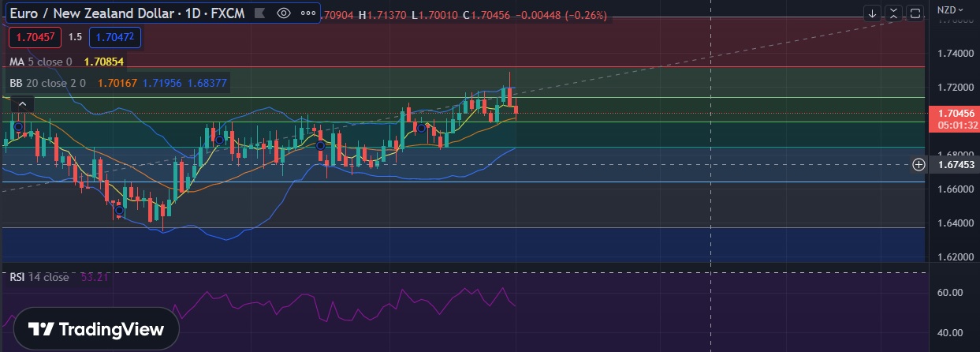The width and height of the screenshot is (980, 352).
Task: Click the leftmost circle event marker on chart
Action: point(18,126)
